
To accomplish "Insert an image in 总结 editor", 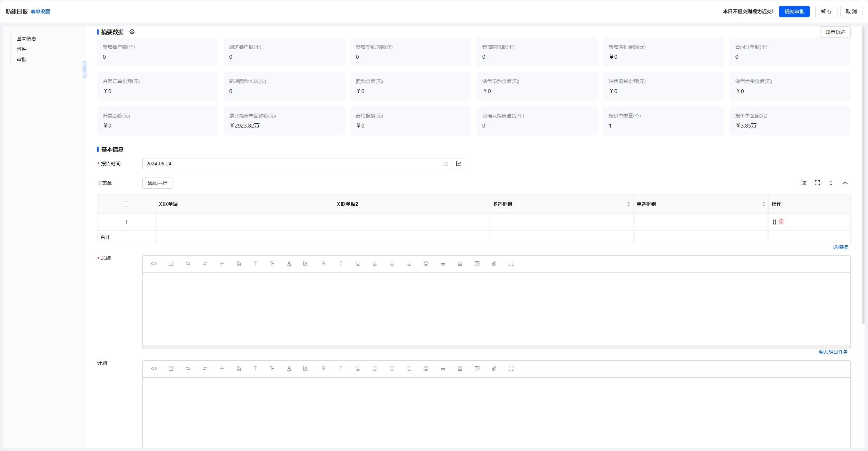I will tap(477, 264).
